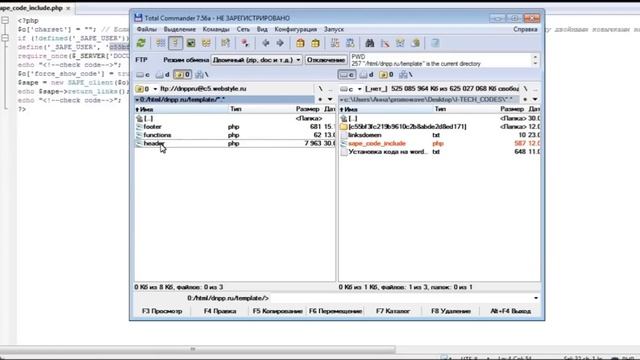Select FTP drive 0 in left bar
The image size is (640, 360).
click(182, 75)
